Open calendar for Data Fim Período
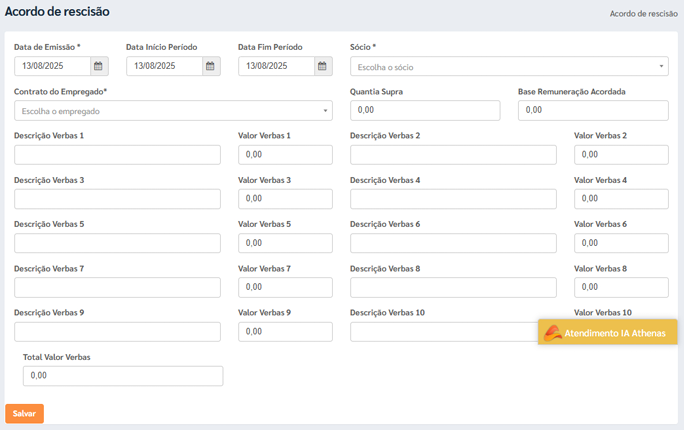 [323, 66]
